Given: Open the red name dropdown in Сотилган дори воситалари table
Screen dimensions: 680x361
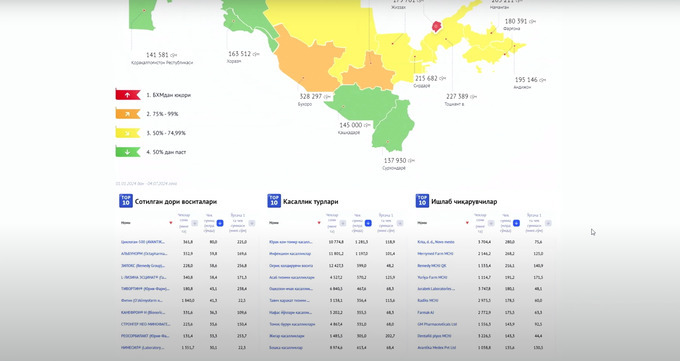Looking at the screenshot, I should pos(170,223).
